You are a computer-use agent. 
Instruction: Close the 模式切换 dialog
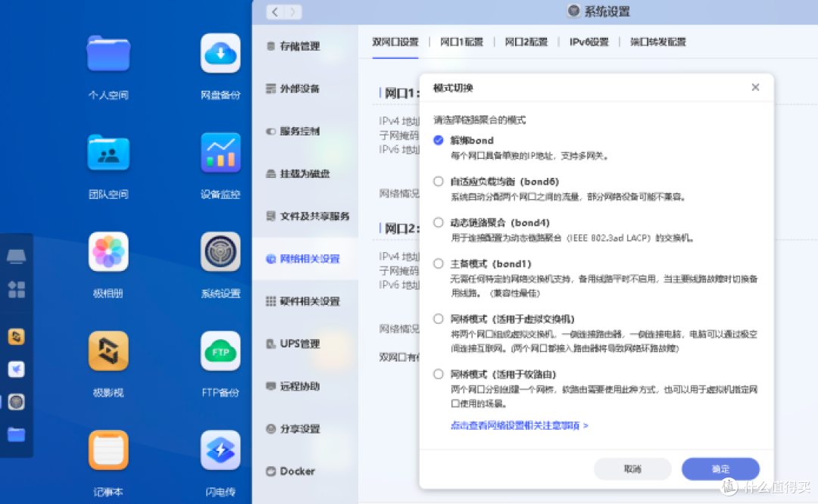pos(755,87)
